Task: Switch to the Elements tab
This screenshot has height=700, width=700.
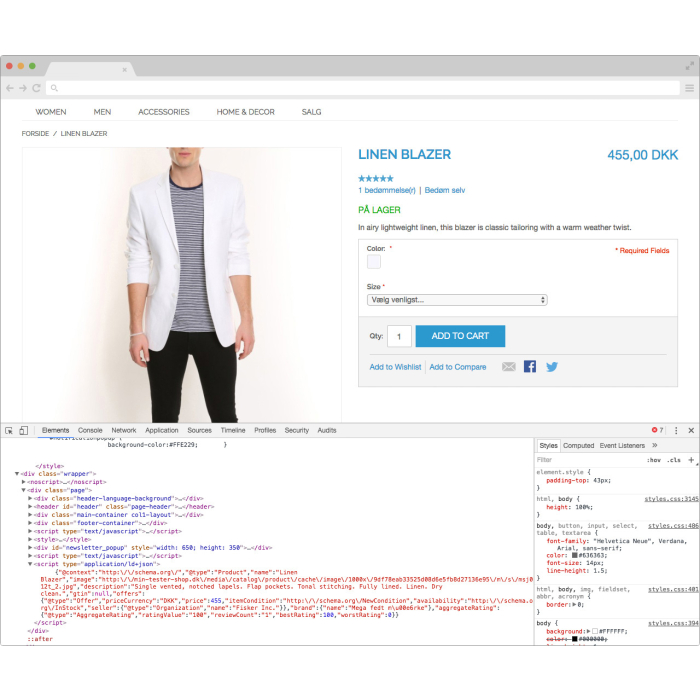Action: 55,430
